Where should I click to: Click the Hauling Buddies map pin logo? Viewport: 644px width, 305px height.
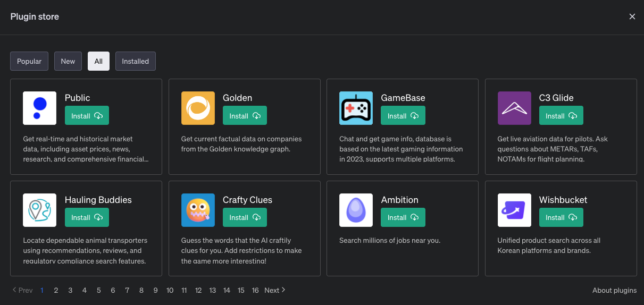pos(40,210)
